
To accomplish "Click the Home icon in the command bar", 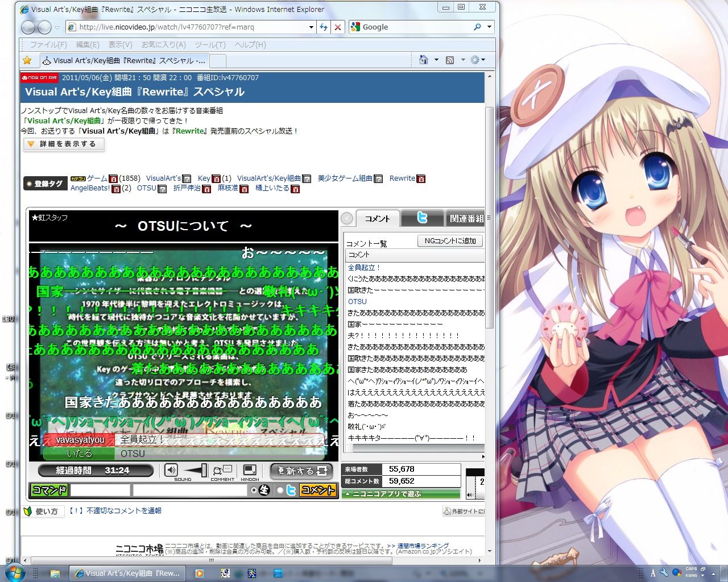I will coord(423,60).
